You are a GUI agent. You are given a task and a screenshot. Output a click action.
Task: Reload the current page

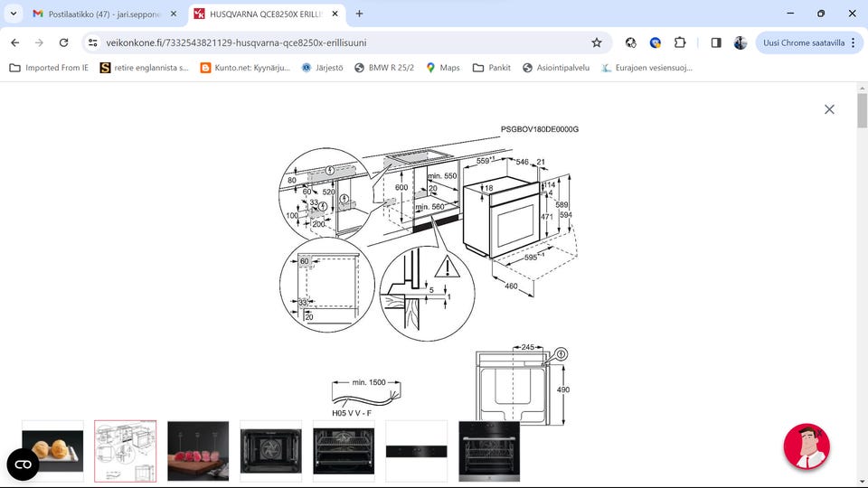click(63, 42)
